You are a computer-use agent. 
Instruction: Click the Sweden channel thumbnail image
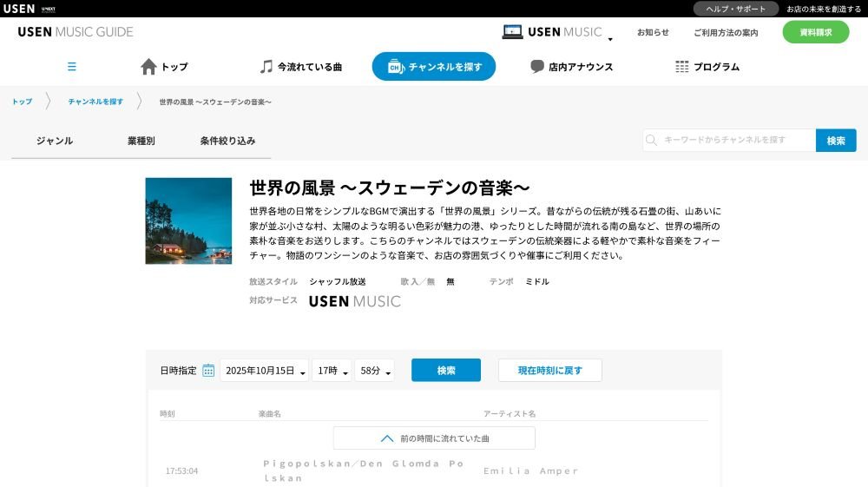tap(188, 220)
